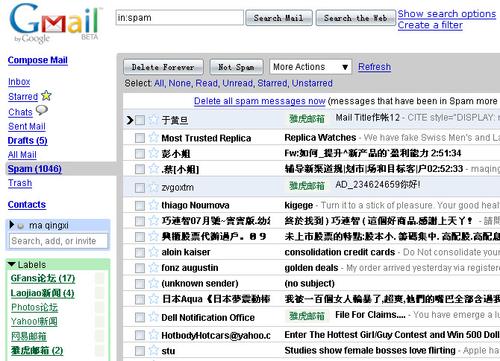
Task: Expand the ma qingxi chat status arrow
Action: coord(12,225)
